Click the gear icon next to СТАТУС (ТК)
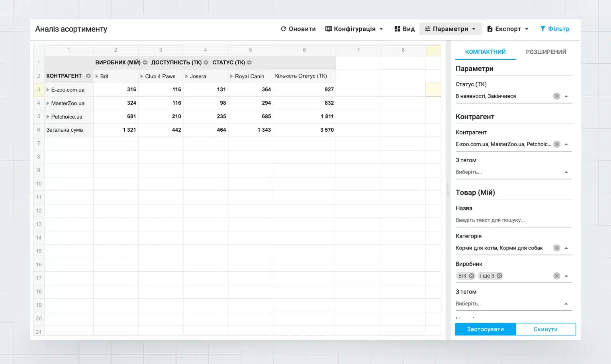This screenshot has height=364, width=611. click(x=249, y=62)
